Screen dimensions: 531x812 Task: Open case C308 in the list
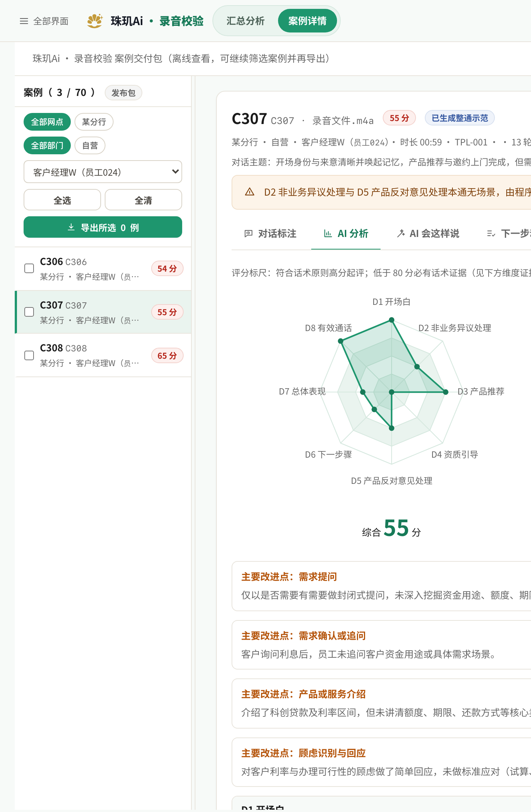tap(103, 355)
